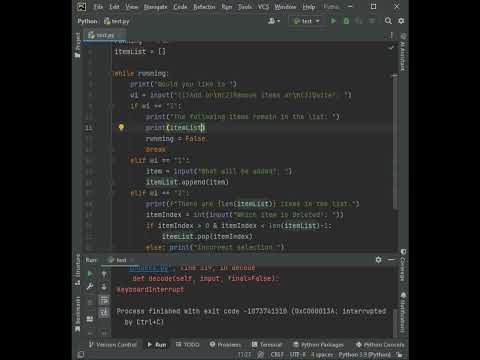Image resolution: width=480 pixels, height=360 pixels.
Task: Rerun test with Run panel play icon
Action: click(90, 274)
